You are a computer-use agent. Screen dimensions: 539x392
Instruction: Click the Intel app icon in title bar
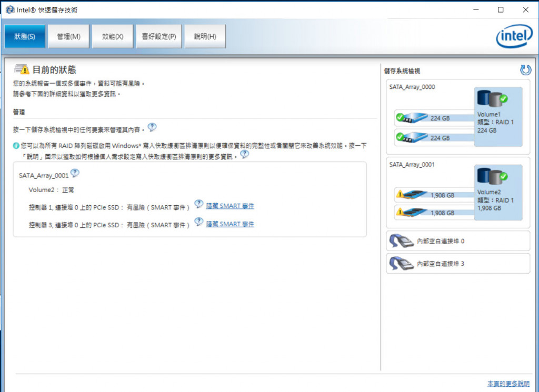pos(10,9)
